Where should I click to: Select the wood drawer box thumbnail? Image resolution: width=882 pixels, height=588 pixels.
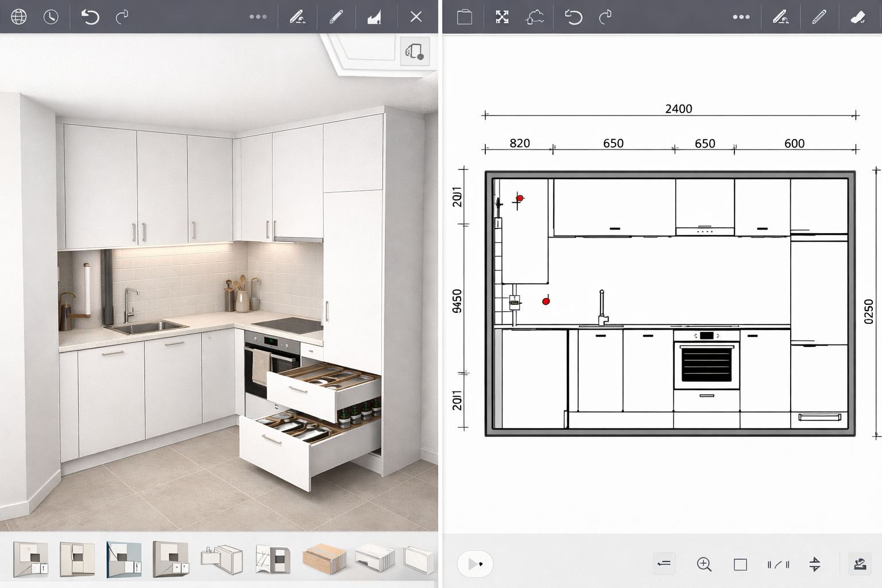click(324, 559)
